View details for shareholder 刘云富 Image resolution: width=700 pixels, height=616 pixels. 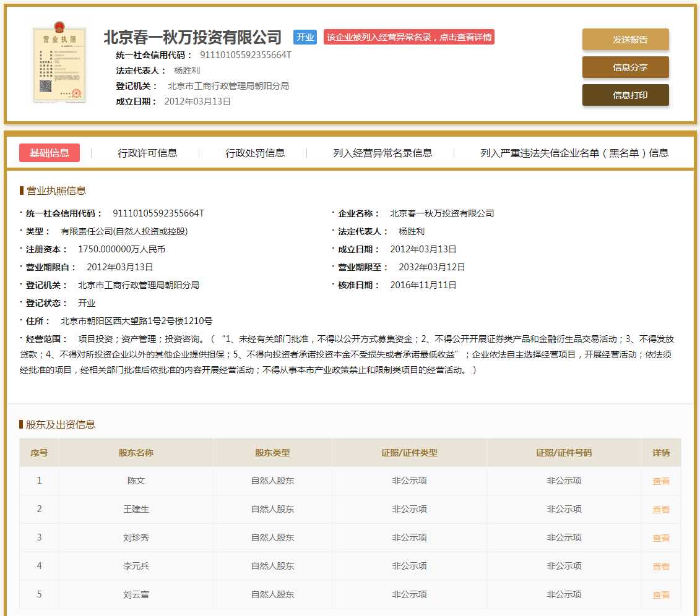[661, 594]
